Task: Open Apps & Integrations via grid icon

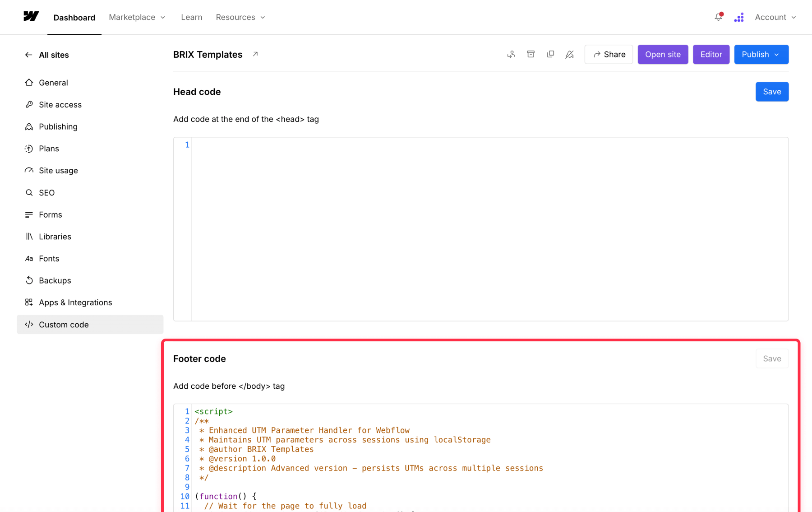Action: [x=29, y=303]
